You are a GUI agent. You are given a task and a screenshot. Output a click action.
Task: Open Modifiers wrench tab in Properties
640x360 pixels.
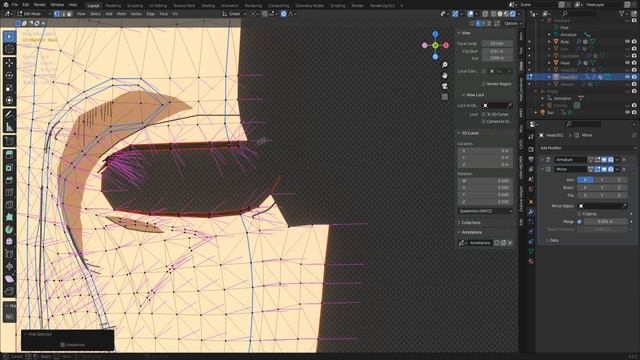point(531,211)
